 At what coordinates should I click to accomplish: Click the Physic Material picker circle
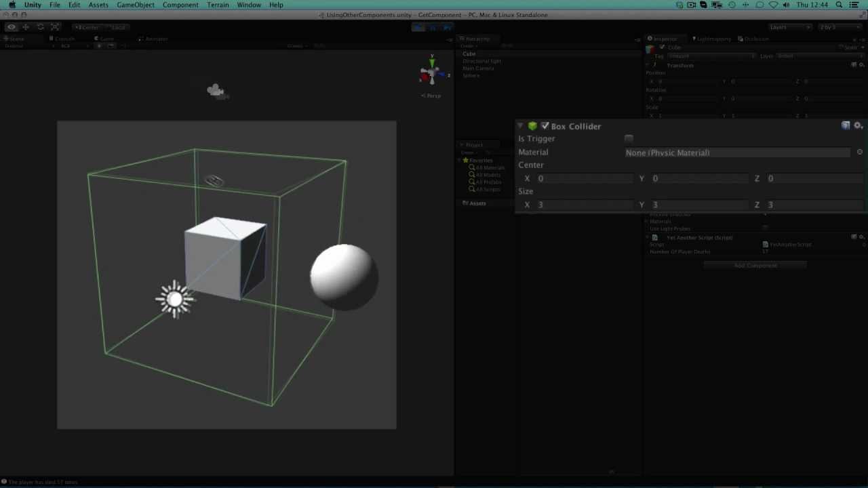coord(859,152)
